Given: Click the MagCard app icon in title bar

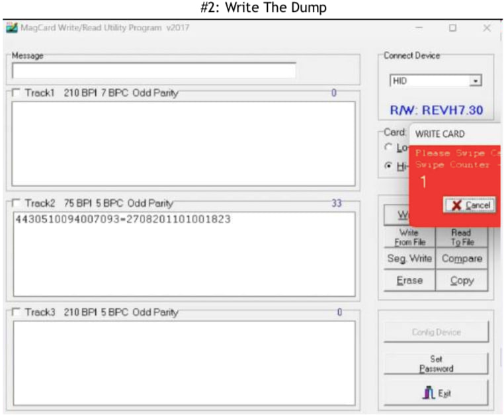Looking at the screenshot, I should coord(11,28).
